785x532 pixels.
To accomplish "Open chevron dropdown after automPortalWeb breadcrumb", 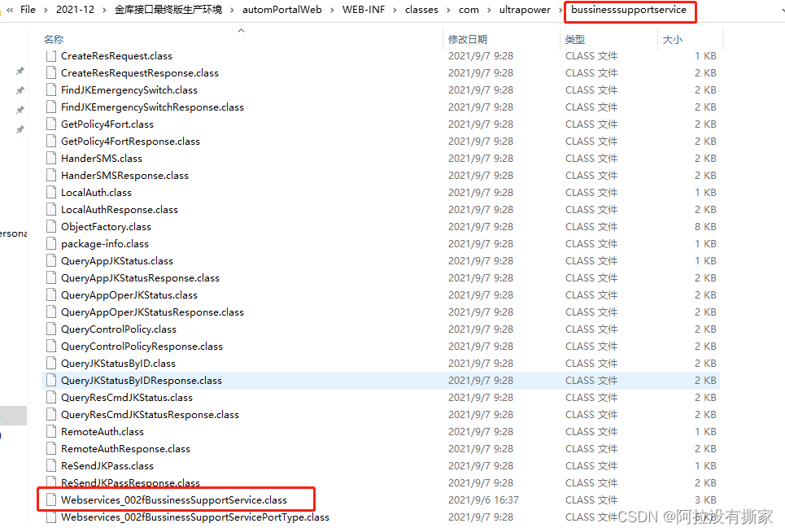I will 332,10.
